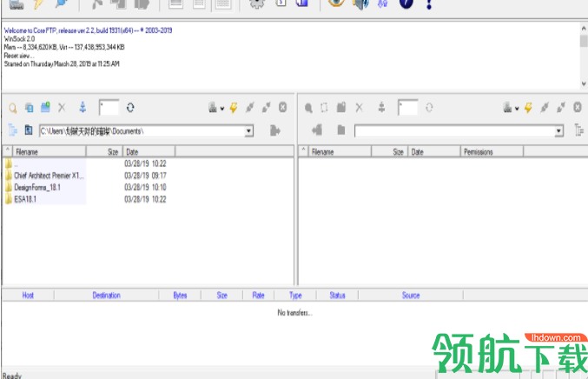Delete selected item in remote pane
This screenshot has height=379, width=588.
(360, 108)
